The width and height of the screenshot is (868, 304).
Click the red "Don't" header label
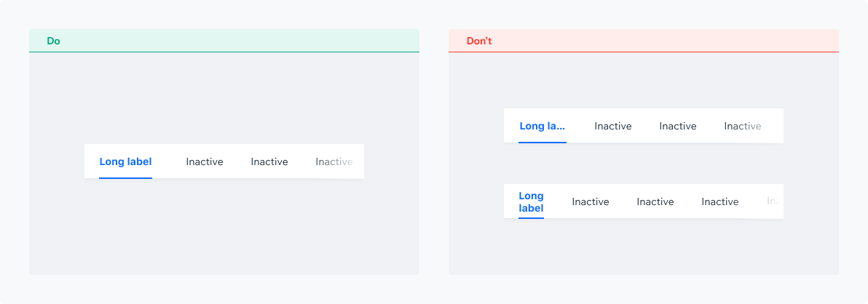[479, 41]
